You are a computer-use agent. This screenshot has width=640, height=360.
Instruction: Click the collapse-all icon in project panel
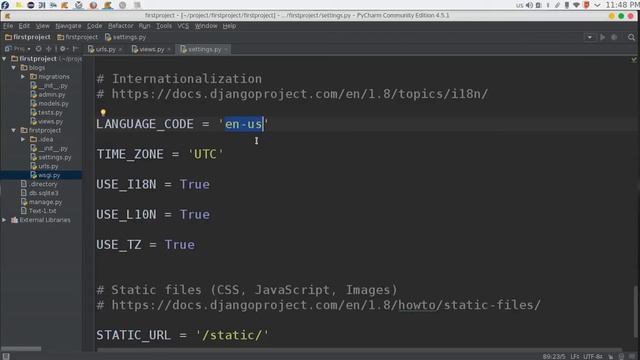pyautogui.click(x=49, y=49)
